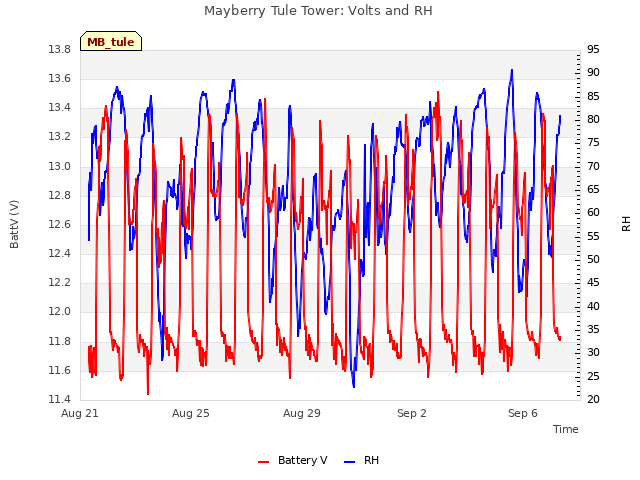Click the 13.6 voltage axis value
This screenshot has height=480, width=640.
(60, 78)
